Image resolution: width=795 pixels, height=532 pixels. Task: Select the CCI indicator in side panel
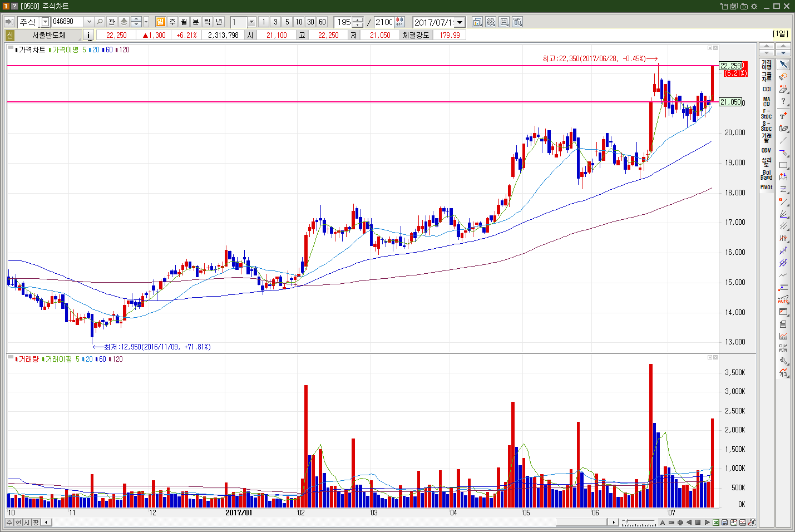(767, 89)
